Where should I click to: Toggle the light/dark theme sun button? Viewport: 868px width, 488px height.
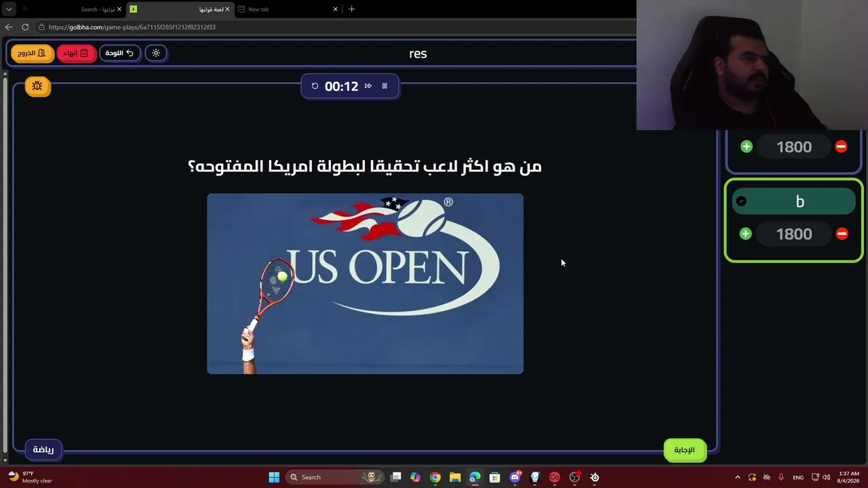(x=156, y=53)
